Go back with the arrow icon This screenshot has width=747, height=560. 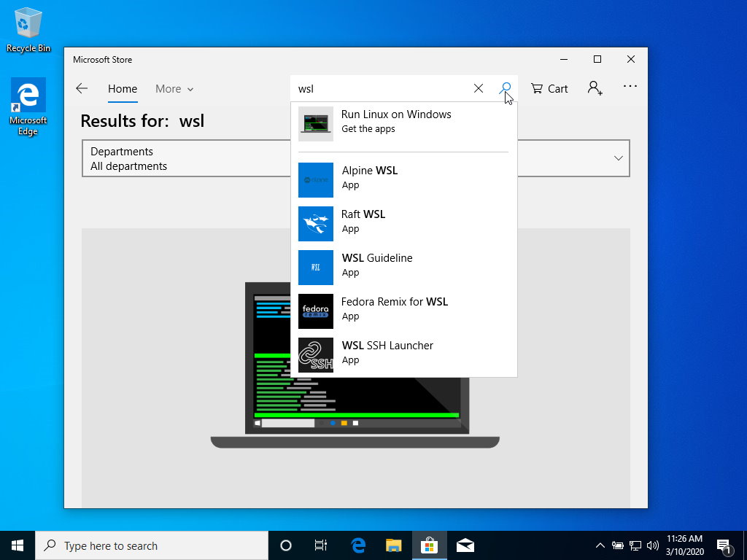click(x=82, y=88)
